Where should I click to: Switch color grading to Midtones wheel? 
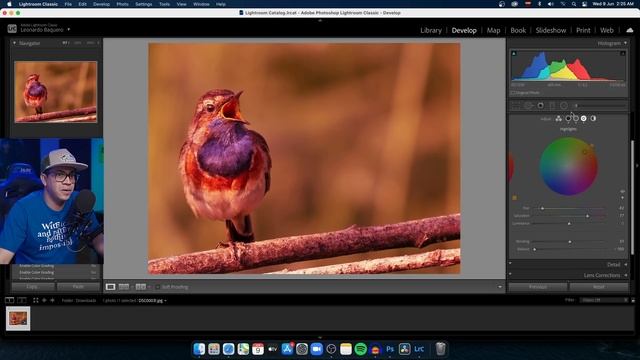click(576, 118)
